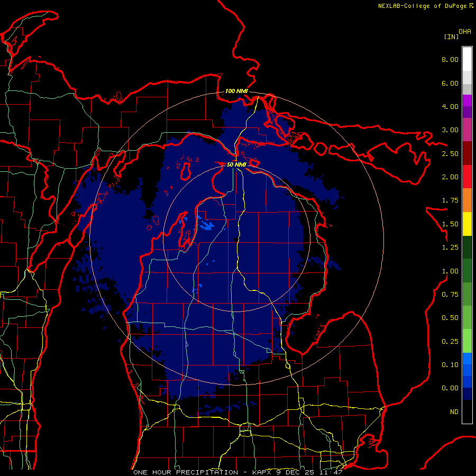Click the 0.25 legend value

click(x=450, y=342)
